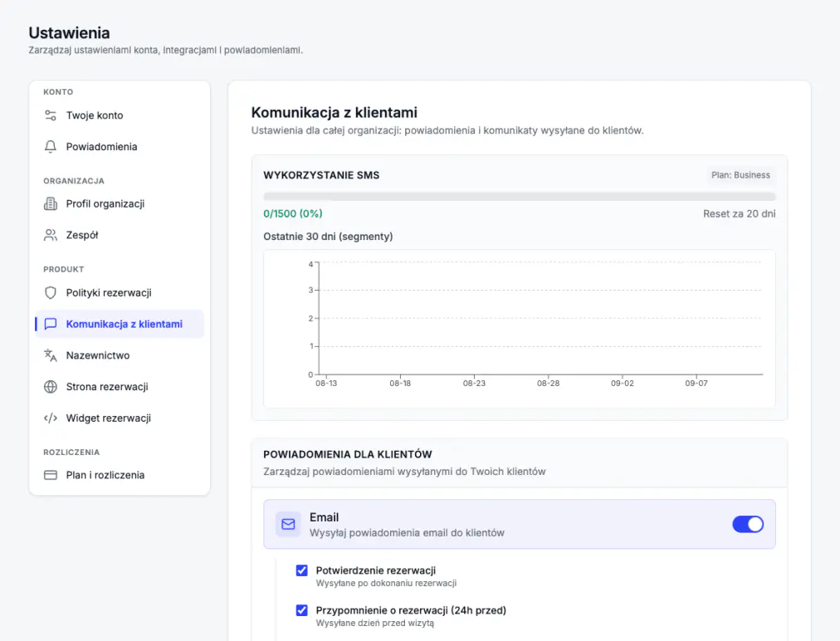This screenshot has height=641, width=840.
Task: Click the Wysyłaj powiadomienia email do klientów text
Action: 408,533
